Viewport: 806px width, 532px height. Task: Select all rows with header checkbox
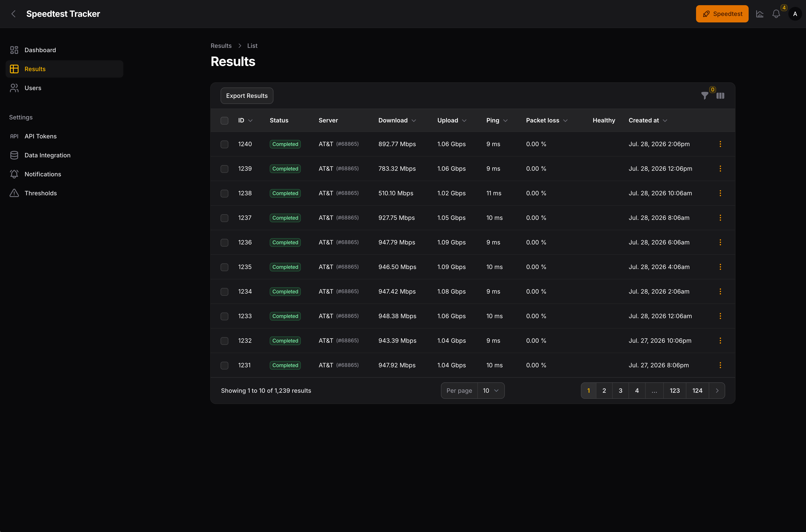(224, 120)
